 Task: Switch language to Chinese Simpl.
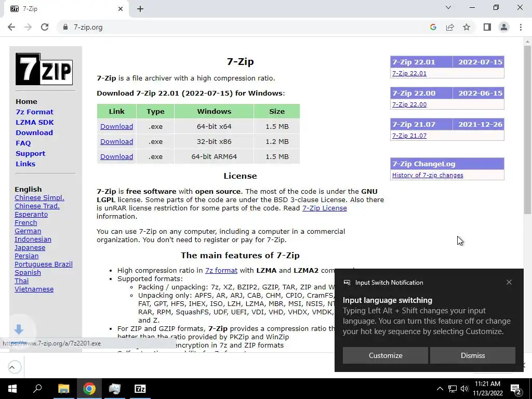pyautogui.click(x=39, y=198)
